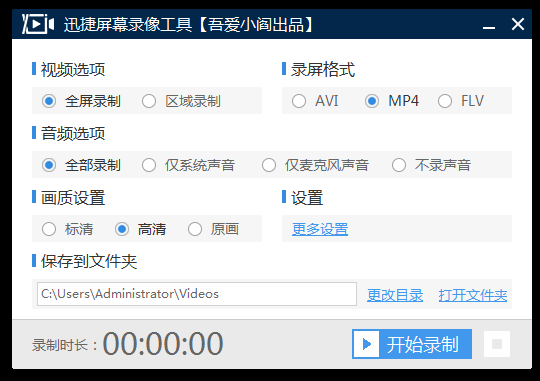Set quality to 原画 original quality

pos(214,229)
